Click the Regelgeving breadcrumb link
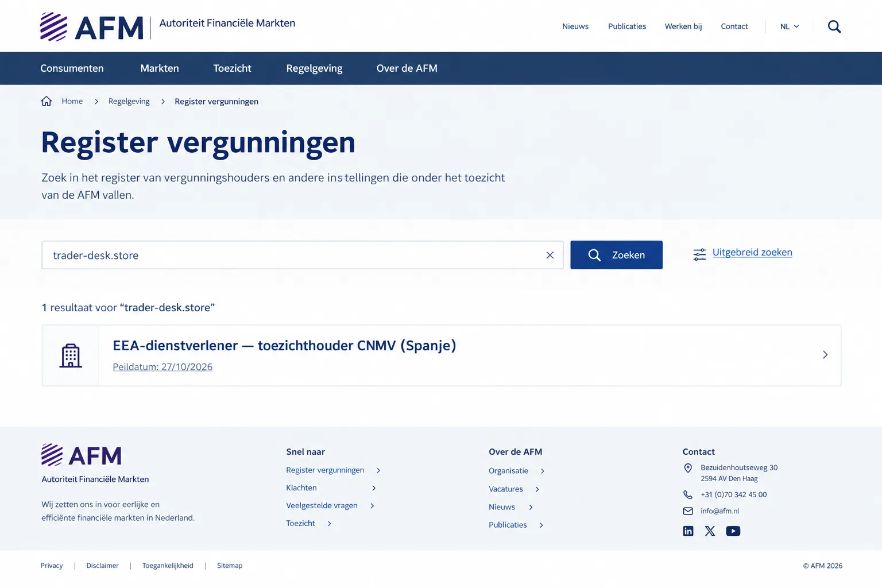Image resolution: width=882 pixels, height=588 pixels. point(129,102)
